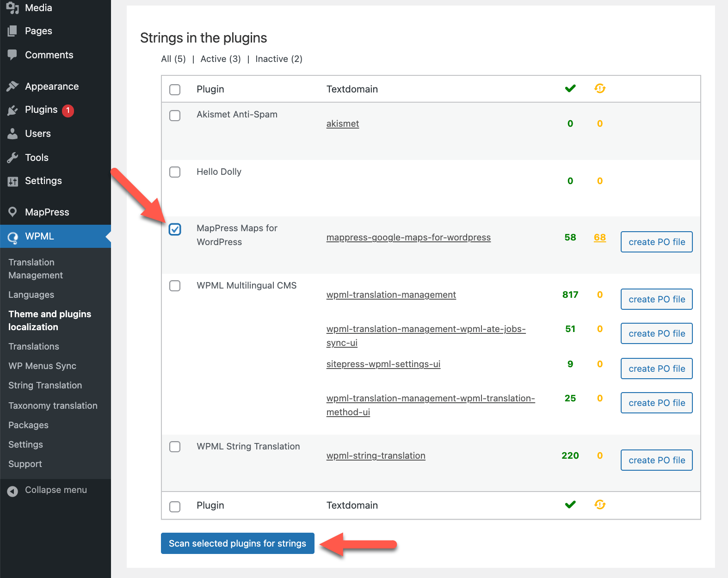728x578 pixels.
Task: Click the MapPress pin icon
Action: coord(12,212)
